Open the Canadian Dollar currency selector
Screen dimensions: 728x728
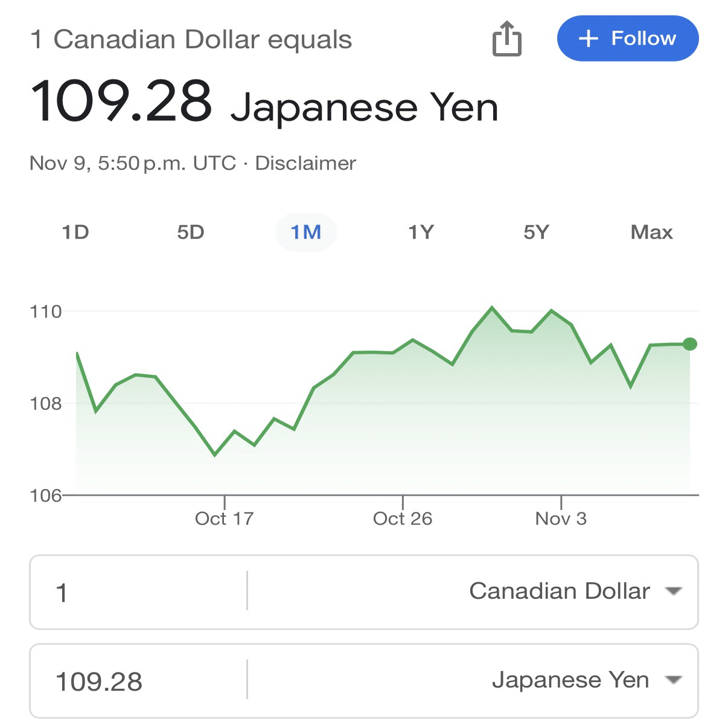point(560,592)
